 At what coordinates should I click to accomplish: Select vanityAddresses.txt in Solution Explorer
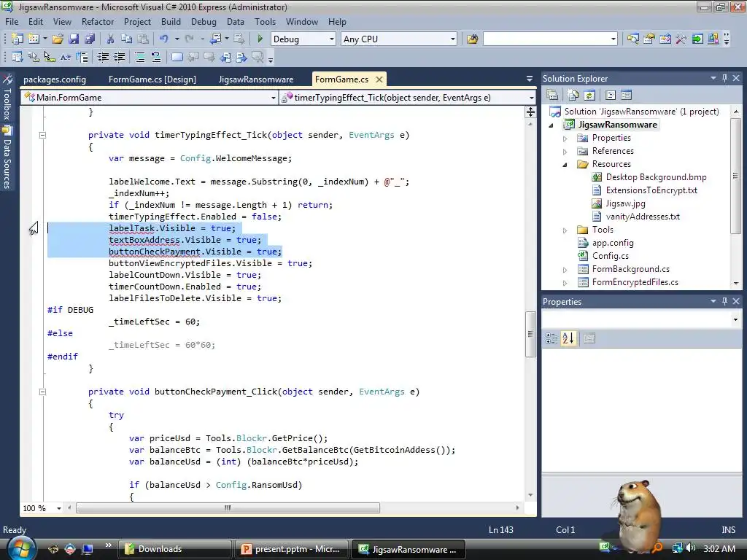point(643,216)
